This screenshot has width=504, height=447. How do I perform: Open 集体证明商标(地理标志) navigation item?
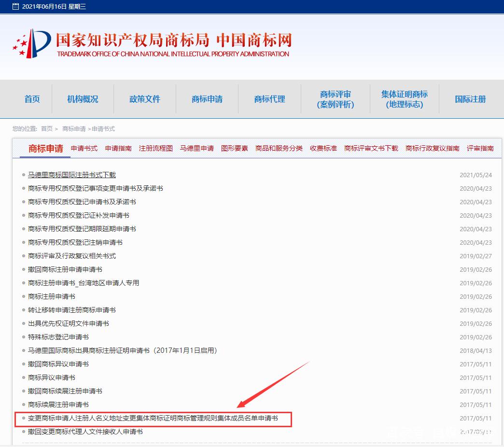click(404, 99)
